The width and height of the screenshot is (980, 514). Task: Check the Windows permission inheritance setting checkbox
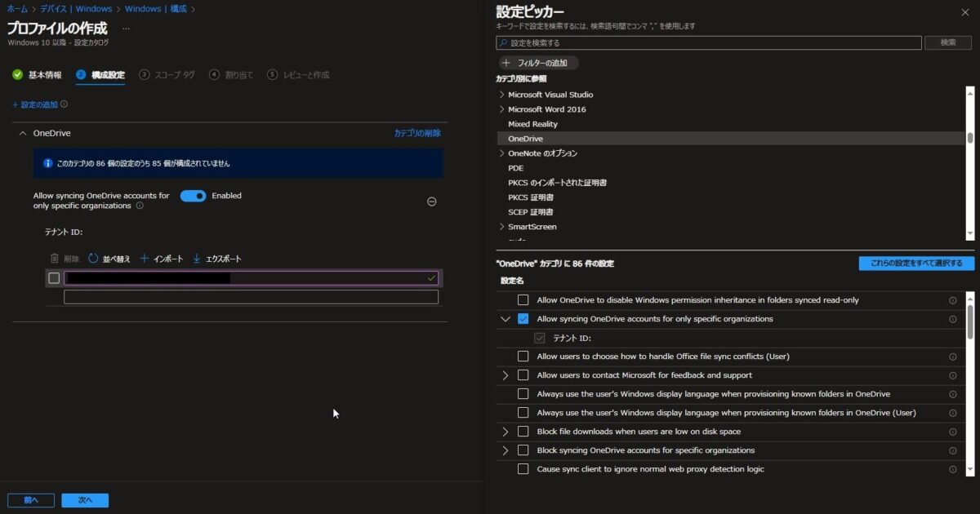click(x=523, y=299)
